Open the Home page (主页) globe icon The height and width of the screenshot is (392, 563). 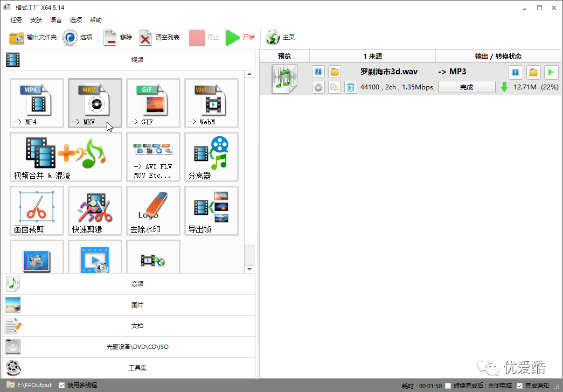[280, 37]
